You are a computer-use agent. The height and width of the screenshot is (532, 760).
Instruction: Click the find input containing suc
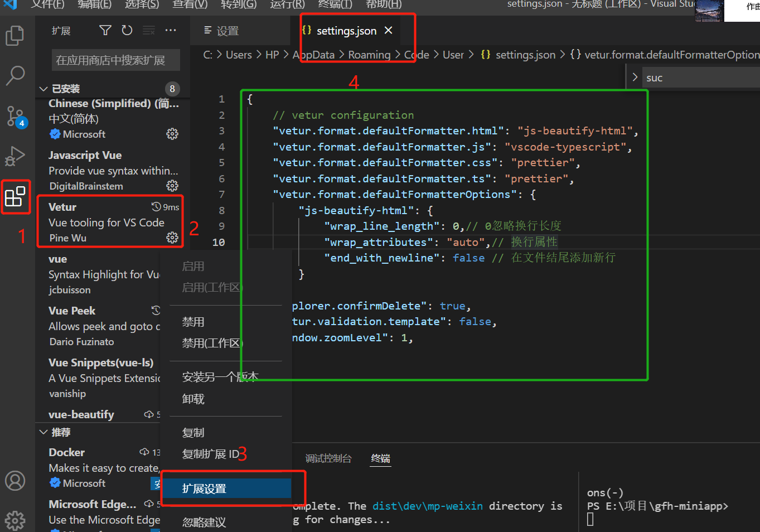point(701,78)
